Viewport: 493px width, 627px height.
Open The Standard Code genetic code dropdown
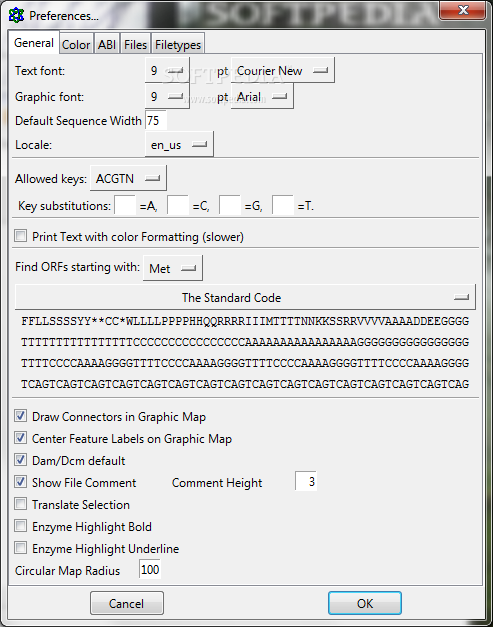coord(245,297)
